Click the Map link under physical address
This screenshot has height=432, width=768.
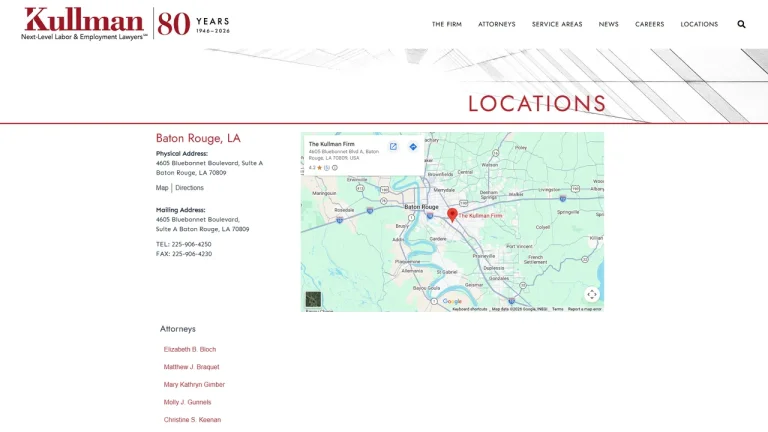(162, 188)
